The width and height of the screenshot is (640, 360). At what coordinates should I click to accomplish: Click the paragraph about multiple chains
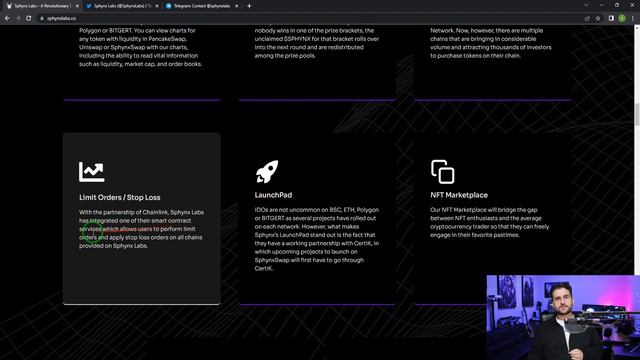[491, 43]
